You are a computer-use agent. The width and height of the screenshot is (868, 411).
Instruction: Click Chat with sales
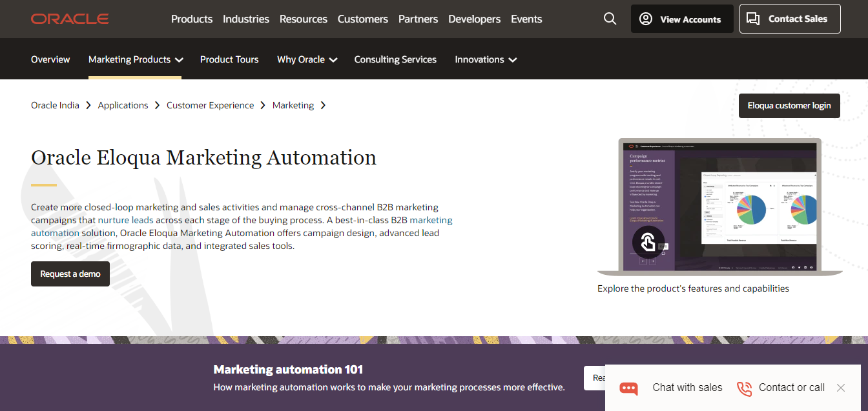click(x=687, y=388)
